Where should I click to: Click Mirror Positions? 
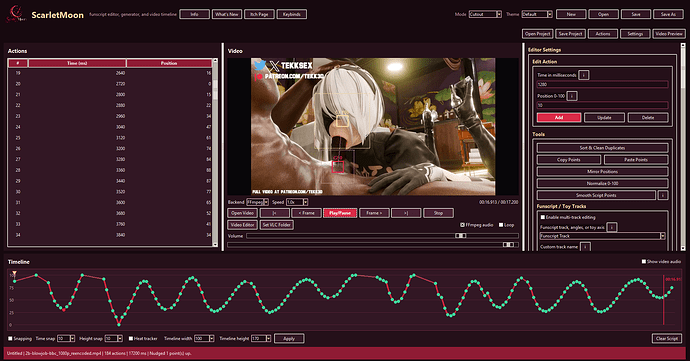(x=602, y=171)
